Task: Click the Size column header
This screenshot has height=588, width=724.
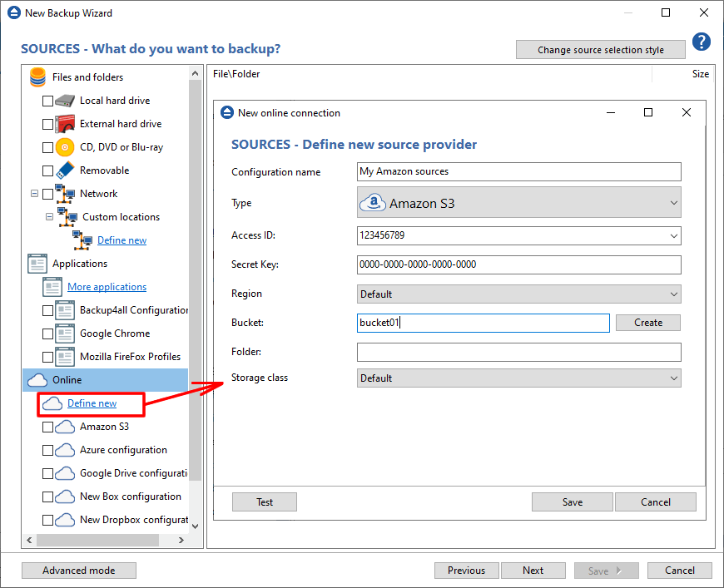Action: tap(700, 74)
